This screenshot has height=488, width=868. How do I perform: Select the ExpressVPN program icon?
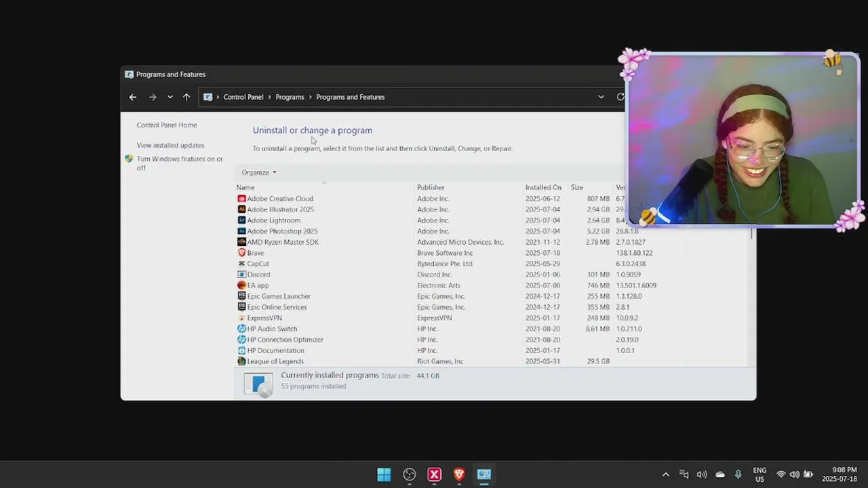(x=241, y=318)
